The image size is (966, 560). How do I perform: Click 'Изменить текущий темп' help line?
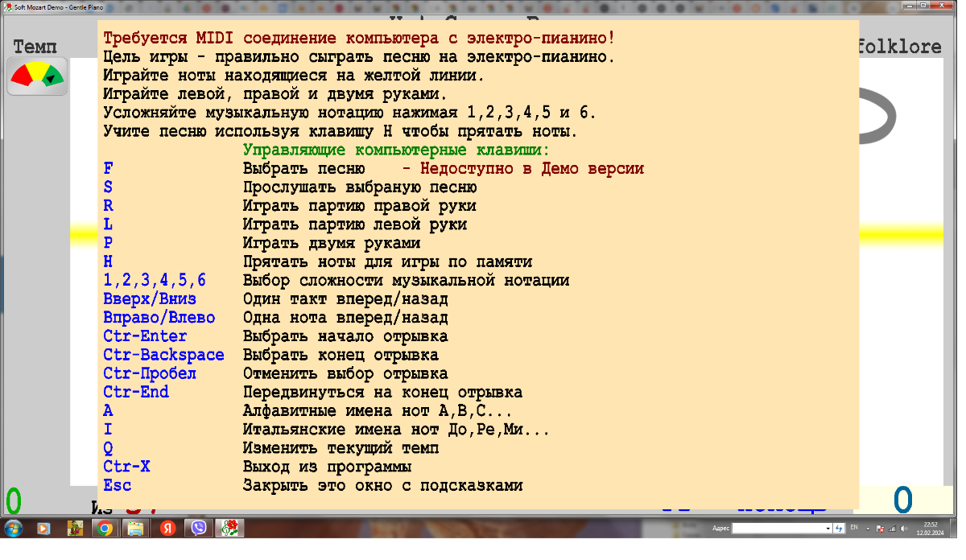341,448
